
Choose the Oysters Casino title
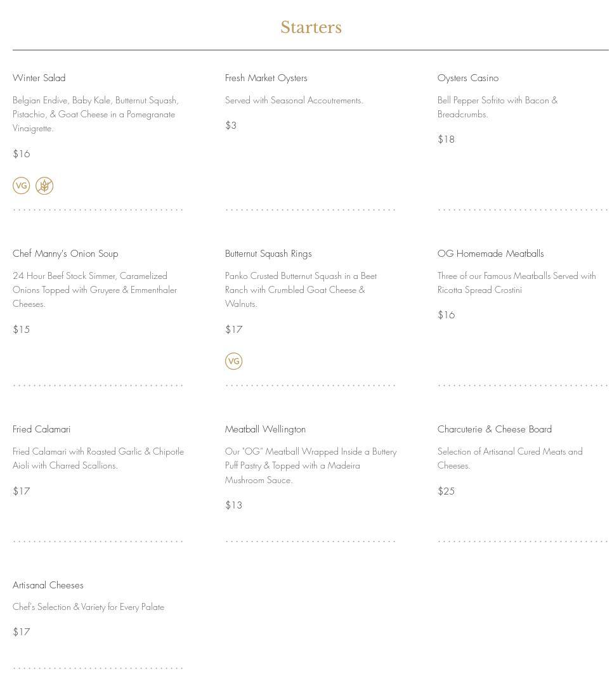(x=468, y=78)
